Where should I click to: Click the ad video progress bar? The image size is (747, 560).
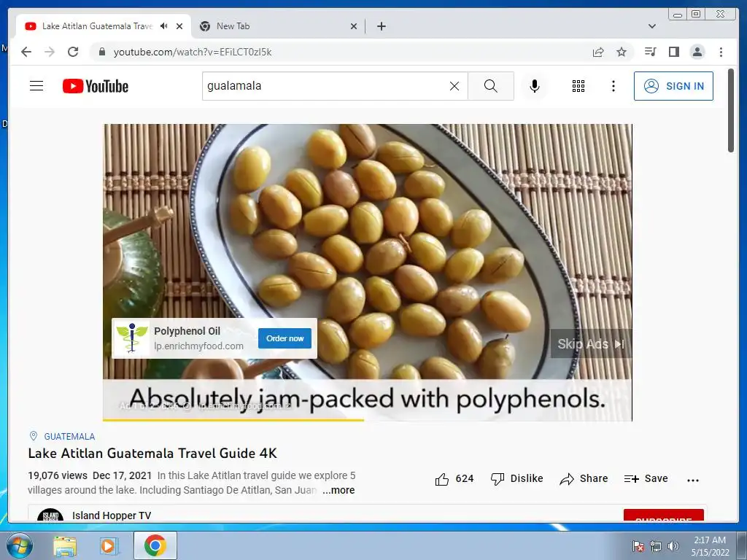coord(368,420)
